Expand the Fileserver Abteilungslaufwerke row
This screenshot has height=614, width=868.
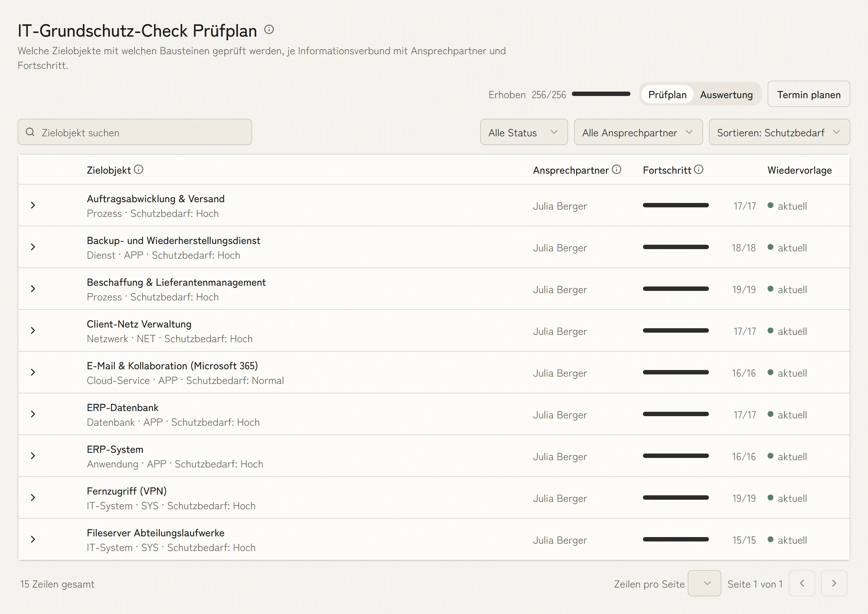[x=33, y=539]
